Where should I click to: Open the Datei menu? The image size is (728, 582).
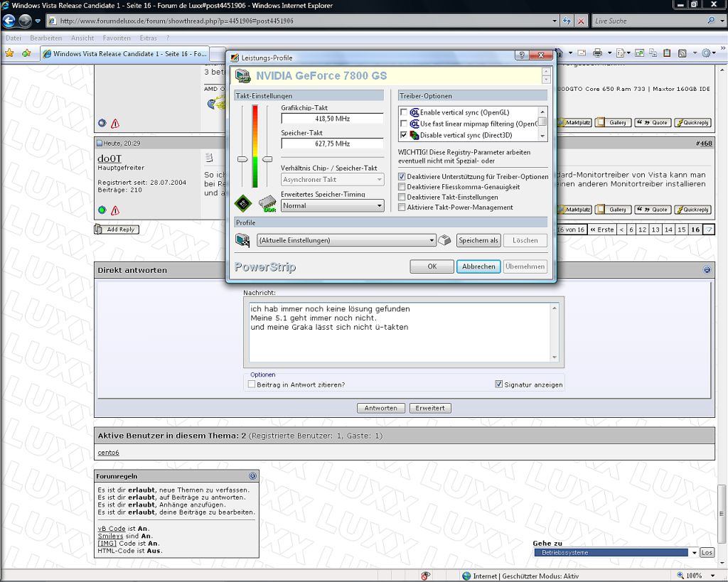14,38
